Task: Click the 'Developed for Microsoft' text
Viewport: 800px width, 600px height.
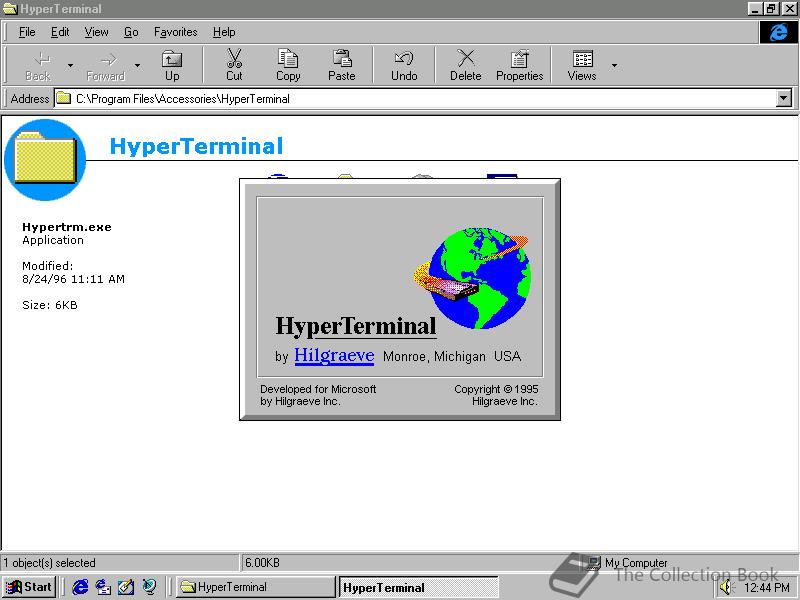Action: (318, 389)
